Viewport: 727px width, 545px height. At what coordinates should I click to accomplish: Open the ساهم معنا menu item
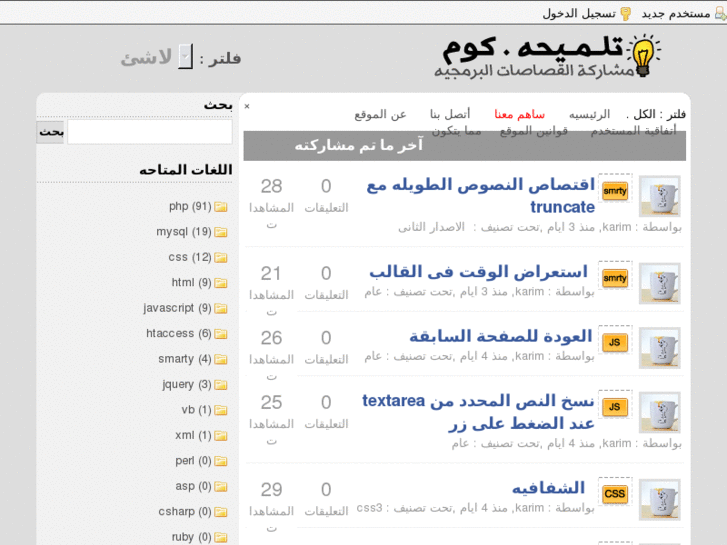519,114
